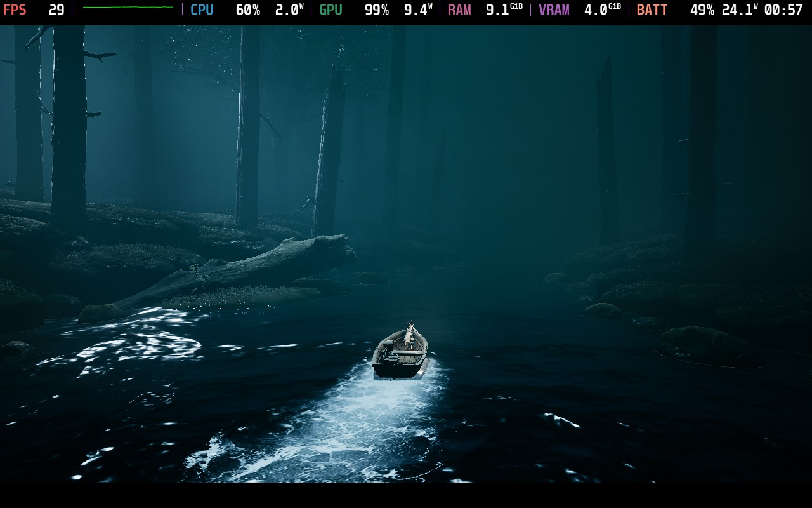Click the GPU power 9.4W reading
Screen dimensions: 812x508
pos(417,10)
